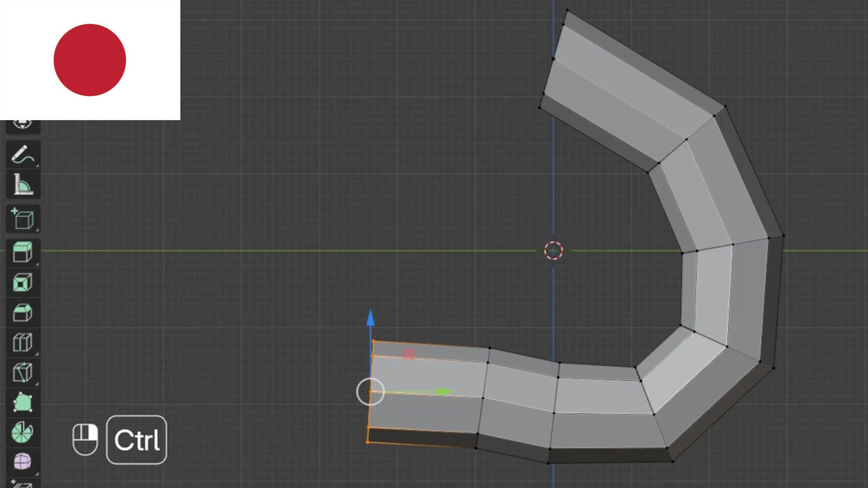Select the Annotate pencil tool
This screenshot has width=868, height=488.
click(22, 155)
